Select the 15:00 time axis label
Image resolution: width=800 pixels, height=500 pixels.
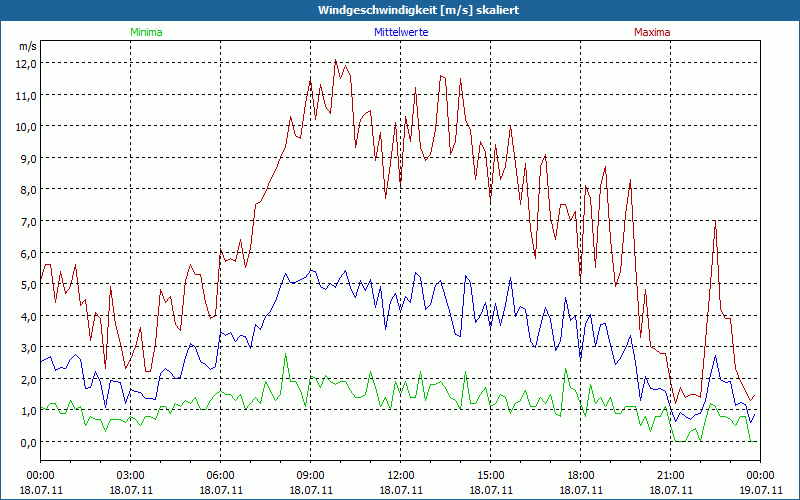pos(490,475)
